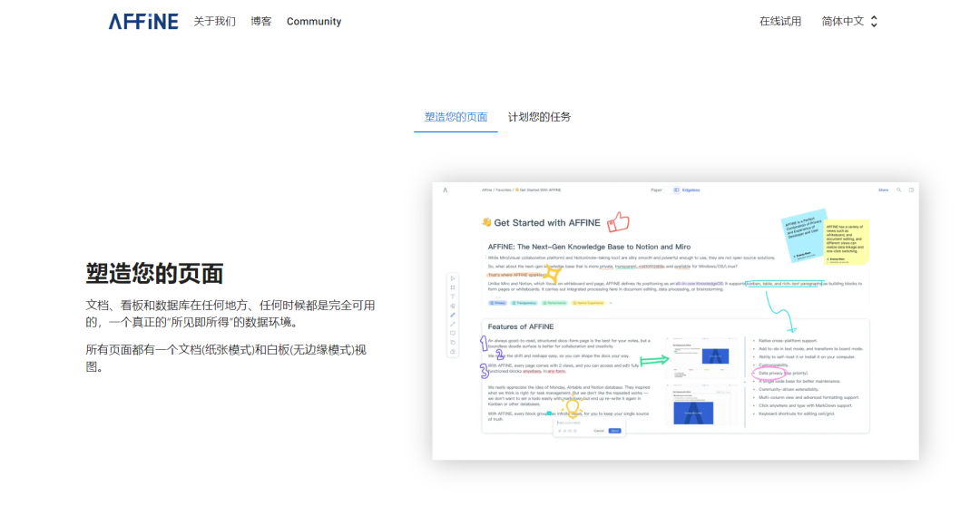The image size is (980, 506).
Task: Expand the 简体中文 language dropdown
Action: tap(849, 21)
